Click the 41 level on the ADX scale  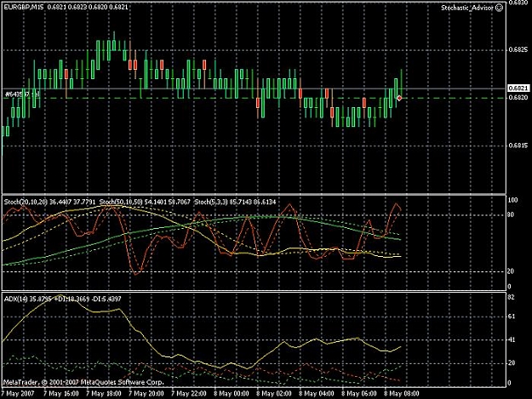(x=511, y=339)
